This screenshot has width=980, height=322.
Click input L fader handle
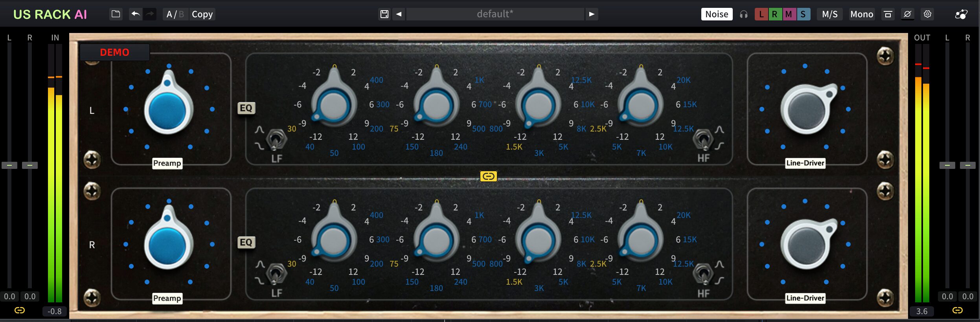[x=9, y=165]
